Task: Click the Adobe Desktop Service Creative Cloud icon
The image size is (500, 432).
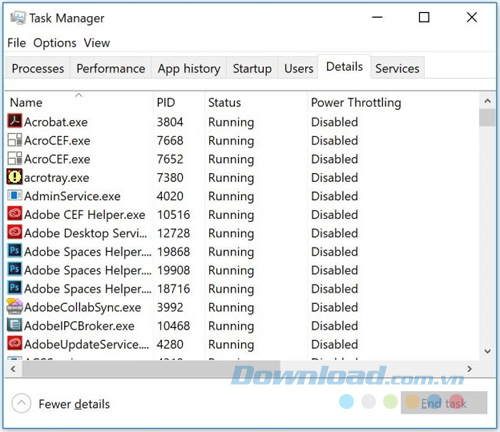Action: coord(15,232)
